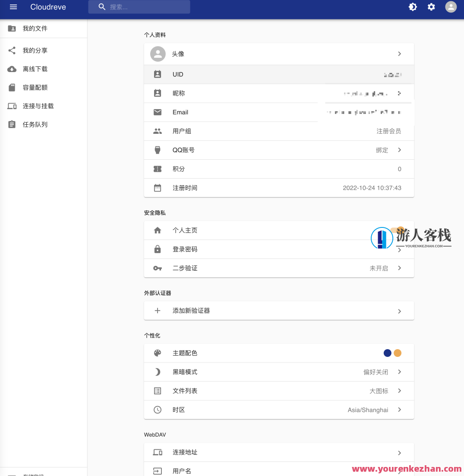Click the Cloudreve logo text

pos(48,7)
